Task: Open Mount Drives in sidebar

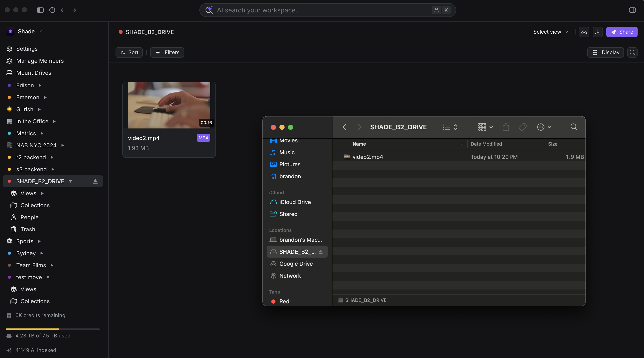Action: coord(34,73)
